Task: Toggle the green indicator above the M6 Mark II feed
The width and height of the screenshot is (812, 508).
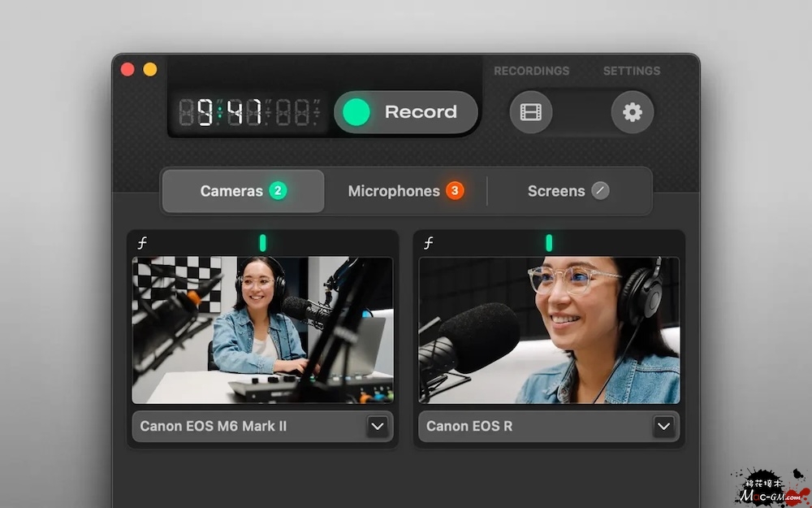Action: [262, 243]
